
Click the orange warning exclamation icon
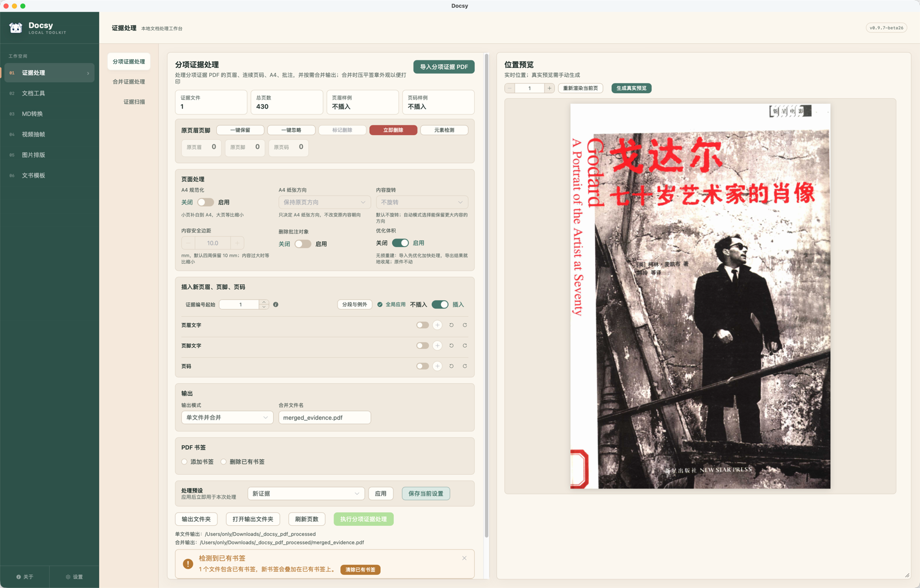click(188, 564)
